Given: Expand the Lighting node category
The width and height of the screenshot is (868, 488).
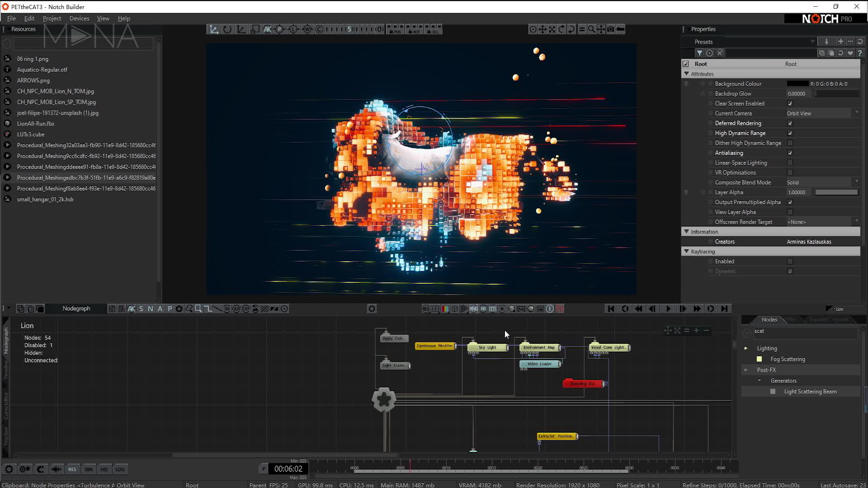Looking at the screenshot, I should tap(746, 348).
